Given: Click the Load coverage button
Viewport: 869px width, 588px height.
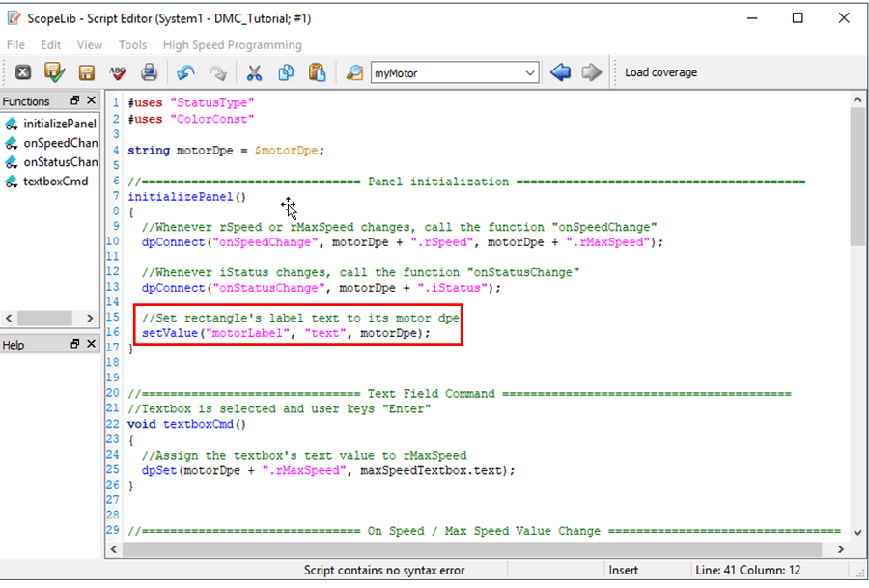Looking at the screenshot, I should click(x=660, y=72).
